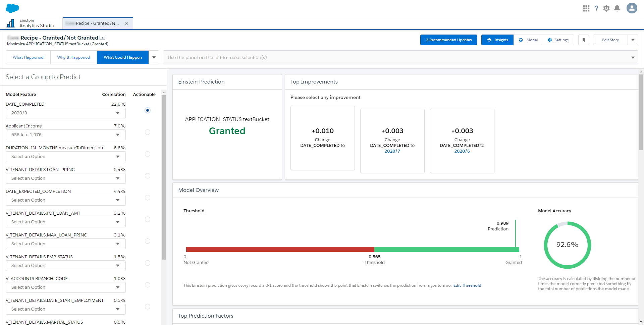Image resolution: width=644 pixels, height=325 pixels.
Task: Select improvement card for DATE_COMPLETED 2020/7
Action: (392, 141)
